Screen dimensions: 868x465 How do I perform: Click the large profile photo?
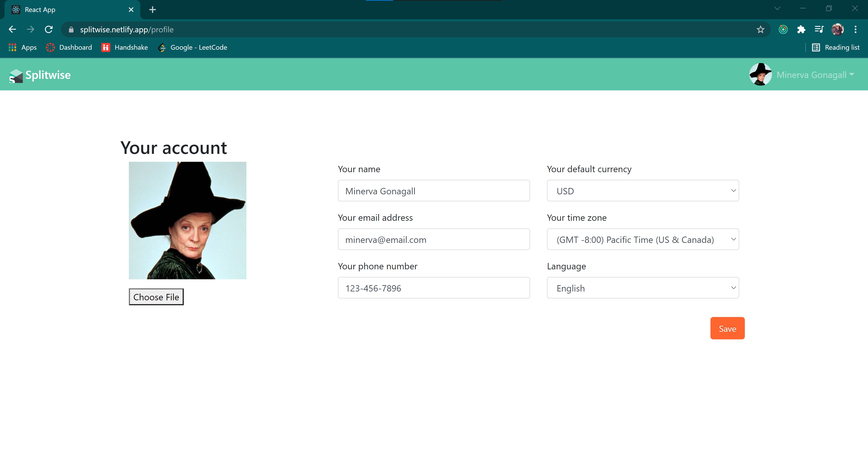coord(187,220)
